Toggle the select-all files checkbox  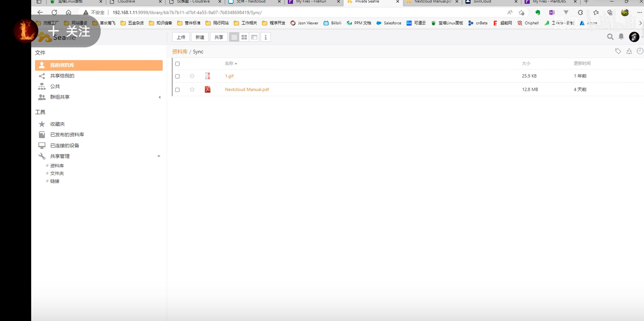(177, 64)
